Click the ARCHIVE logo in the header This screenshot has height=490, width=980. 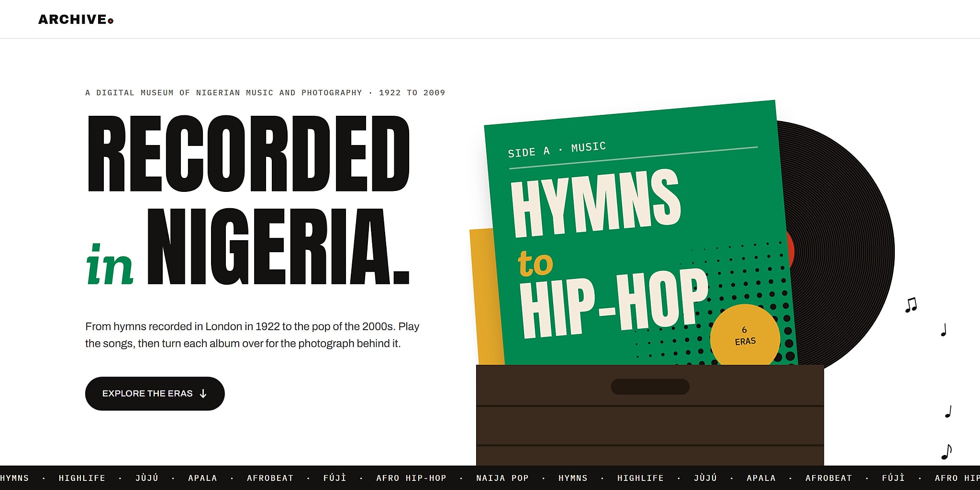pos(76,20)
